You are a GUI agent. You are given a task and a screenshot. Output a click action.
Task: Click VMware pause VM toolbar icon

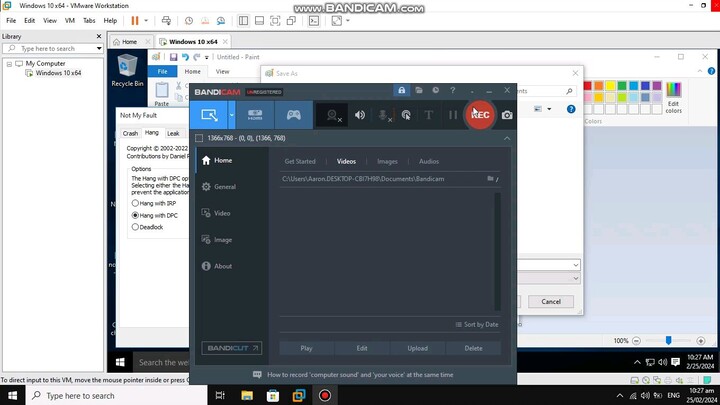click(135, 21)
